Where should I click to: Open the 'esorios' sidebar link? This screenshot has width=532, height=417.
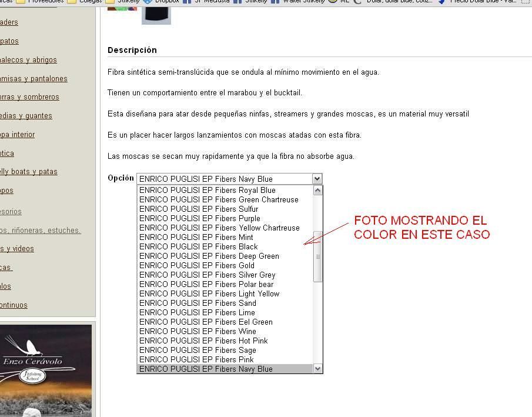(x=11, y=212)
